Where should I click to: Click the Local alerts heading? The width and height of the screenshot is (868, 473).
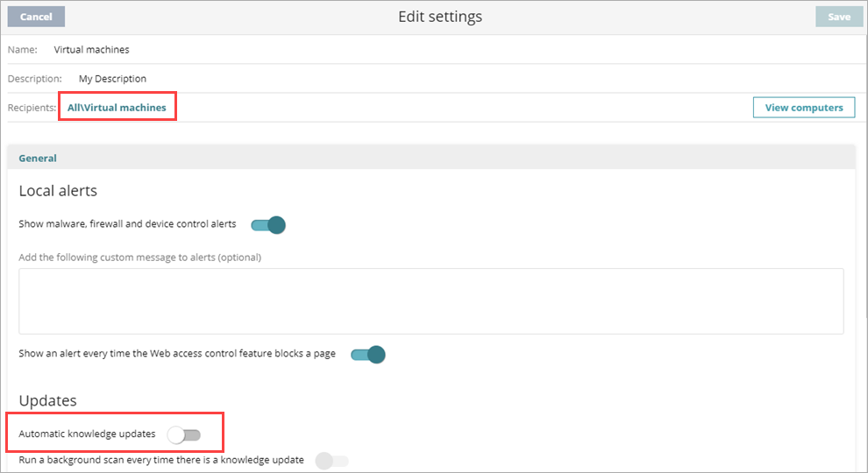tap(58, 191)
